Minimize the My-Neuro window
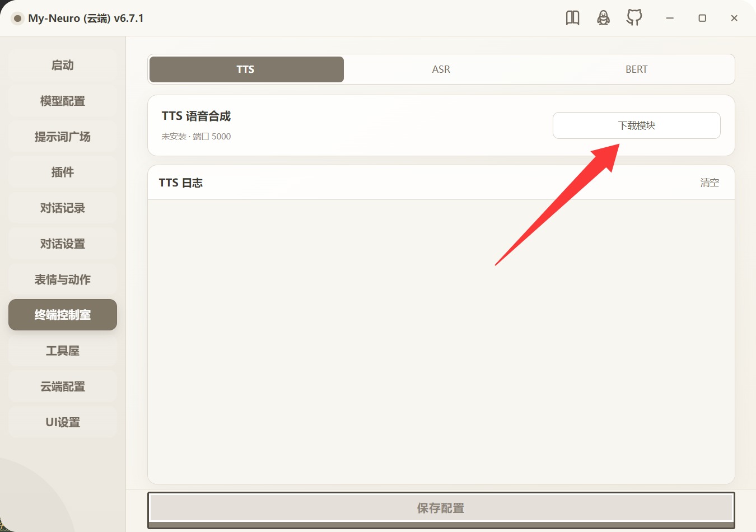The height and width of the screenshot is (532, 756). (670, 18)
